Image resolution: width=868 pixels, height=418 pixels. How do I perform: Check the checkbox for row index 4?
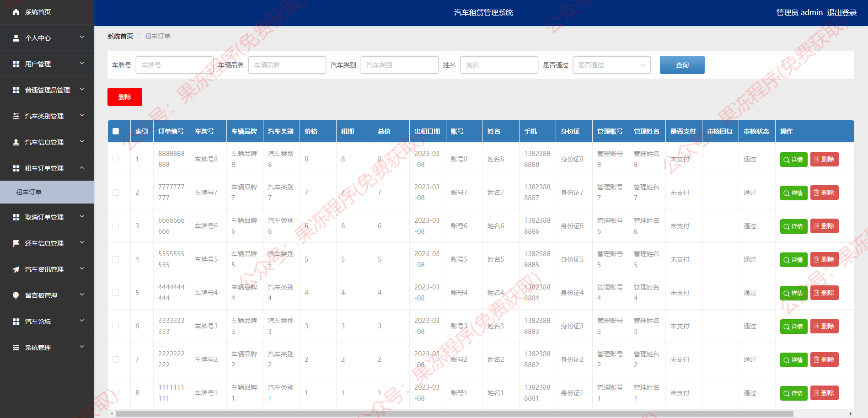(116, 259)
